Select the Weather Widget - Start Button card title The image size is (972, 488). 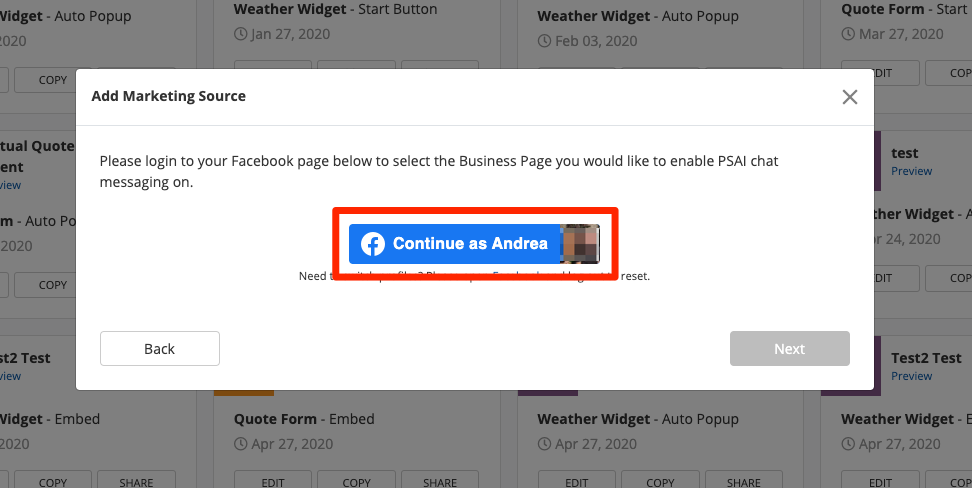tap(335, 9)
